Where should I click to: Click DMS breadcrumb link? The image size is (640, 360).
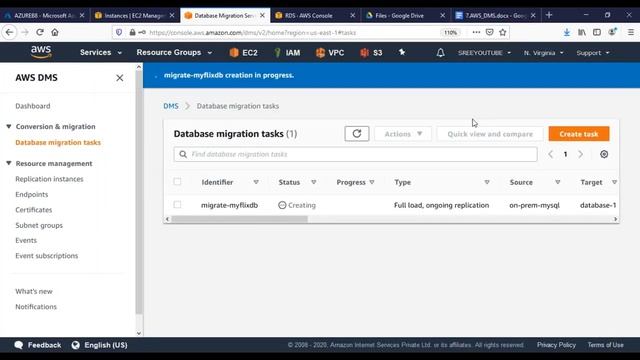(171, 106)
